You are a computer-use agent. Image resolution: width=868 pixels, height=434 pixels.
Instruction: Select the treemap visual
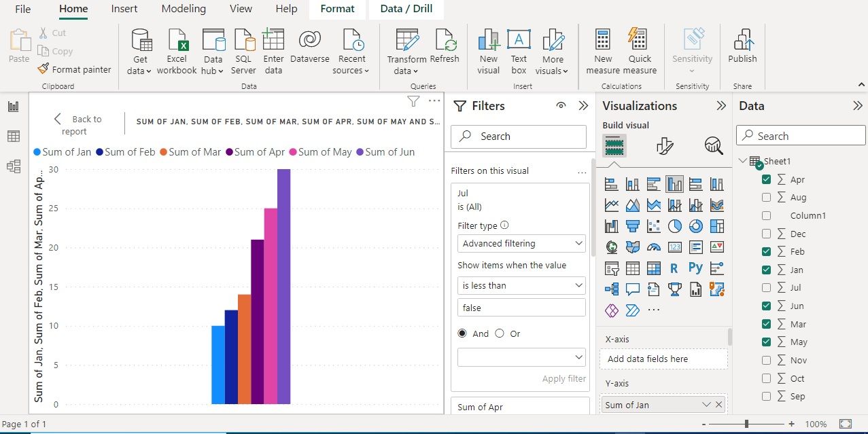click(716, 225)
